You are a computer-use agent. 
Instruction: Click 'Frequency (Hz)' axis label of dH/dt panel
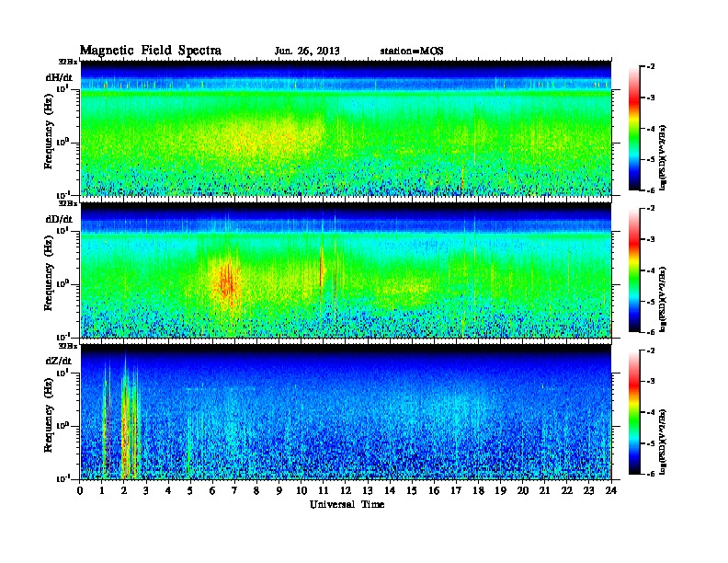(x=49, y=132)
